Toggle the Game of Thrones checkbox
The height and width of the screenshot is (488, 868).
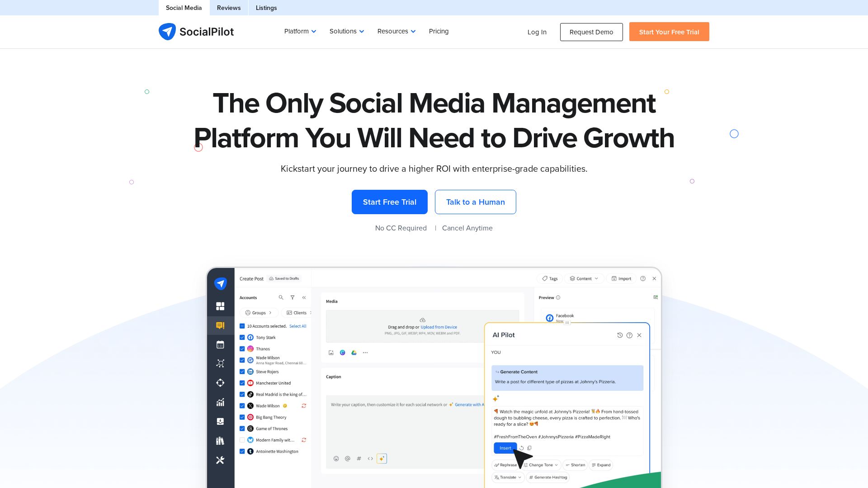tap(242, 429)
